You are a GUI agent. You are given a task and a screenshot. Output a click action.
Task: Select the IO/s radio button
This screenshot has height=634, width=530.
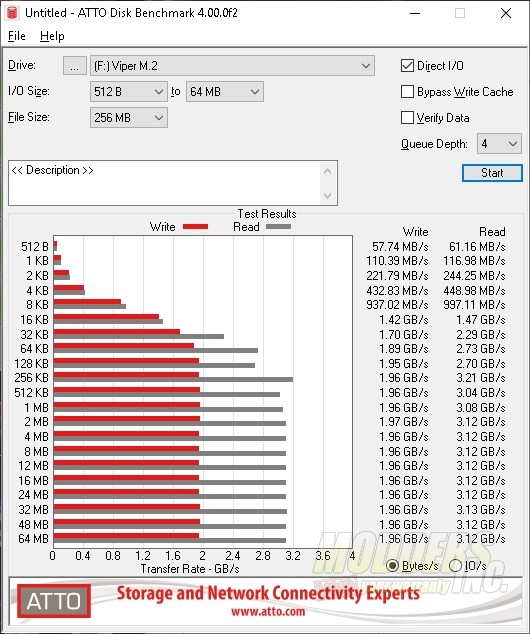[x=455, y=565]
